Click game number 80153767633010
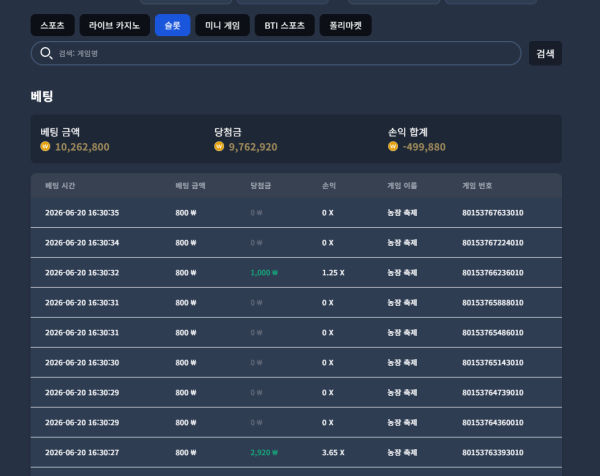The height and width of the screenshot is (476, 600). (x=493, y=213)
